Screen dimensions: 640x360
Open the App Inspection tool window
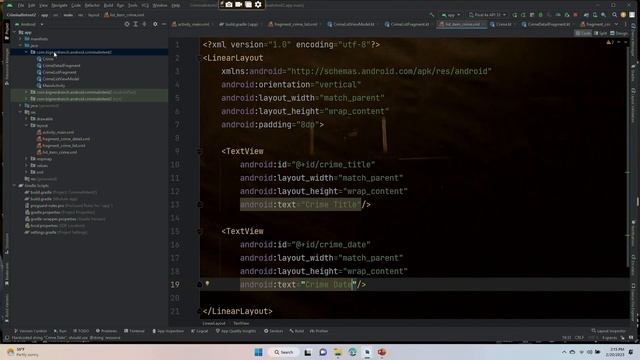(x=168, y=331)
